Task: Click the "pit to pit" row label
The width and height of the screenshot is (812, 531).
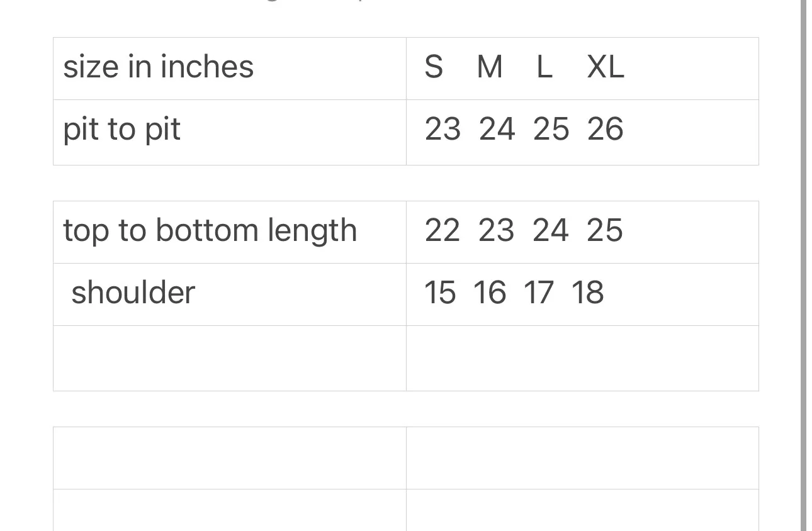Action: tap(122, 130)
